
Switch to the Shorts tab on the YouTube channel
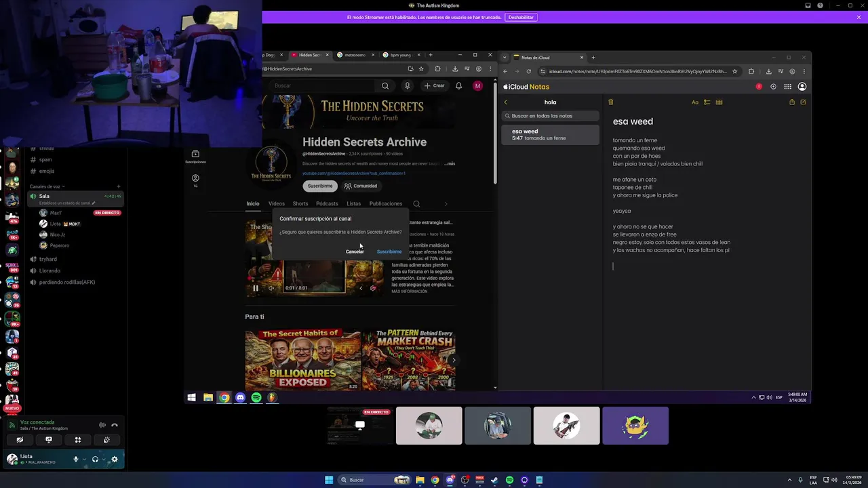[300, 203]
